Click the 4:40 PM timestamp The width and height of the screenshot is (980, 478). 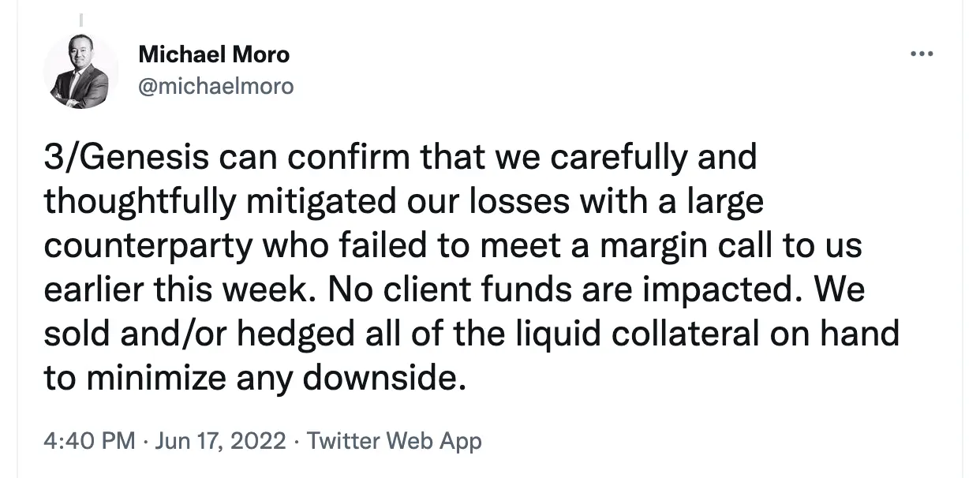point(90,441)
